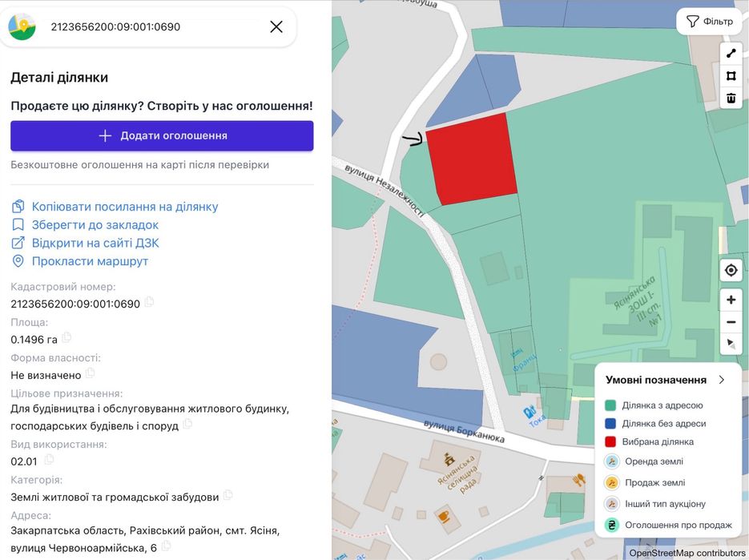Viewport: 749px width, 560px height.
Task: Click 'Оголошення про продаж' legend icon
Action: tap(611, 525)
